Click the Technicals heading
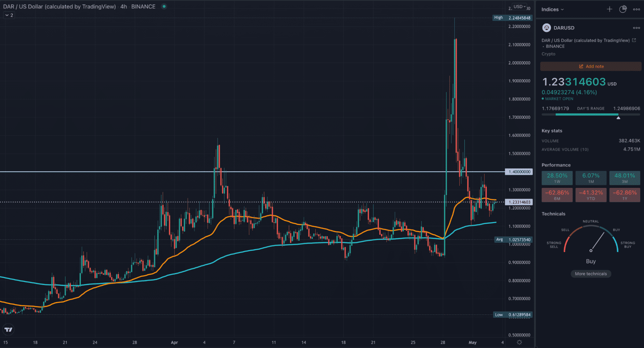This screenshot has height=348, width=644. pos(553,214)
